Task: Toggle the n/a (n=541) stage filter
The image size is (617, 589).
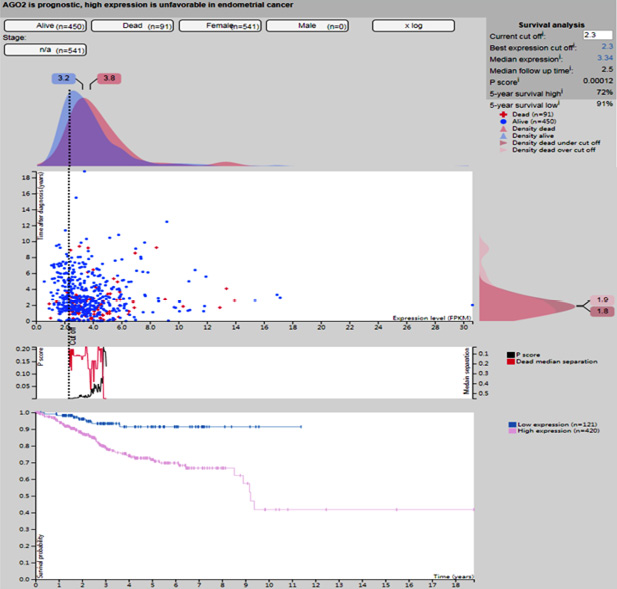Action: (45, 50)
